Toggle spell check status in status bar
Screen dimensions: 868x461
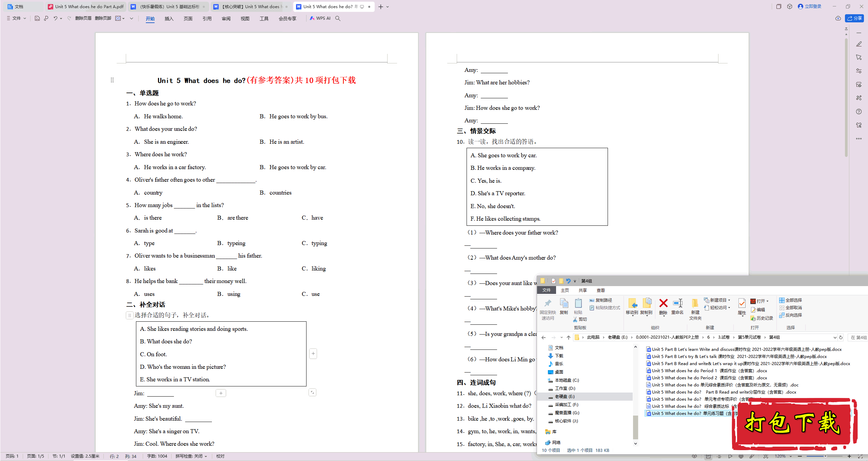[x=191, y=456]
